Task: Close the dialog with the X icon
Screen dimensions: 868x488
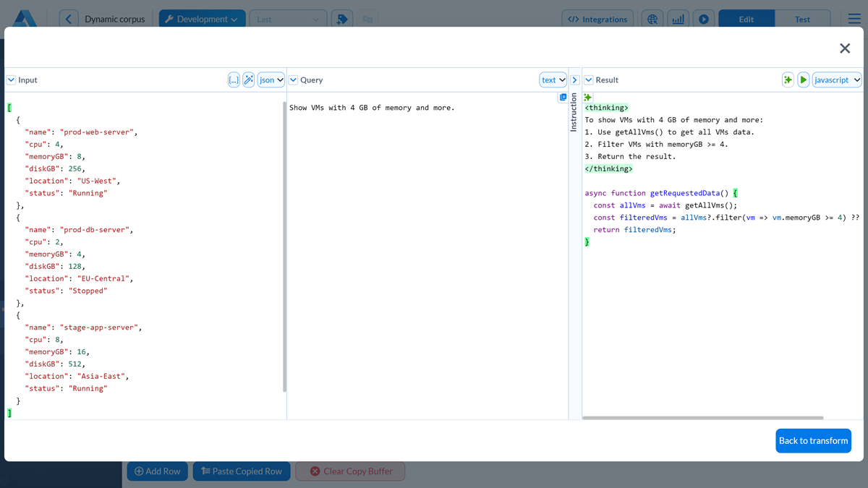Action: [844, 48]
